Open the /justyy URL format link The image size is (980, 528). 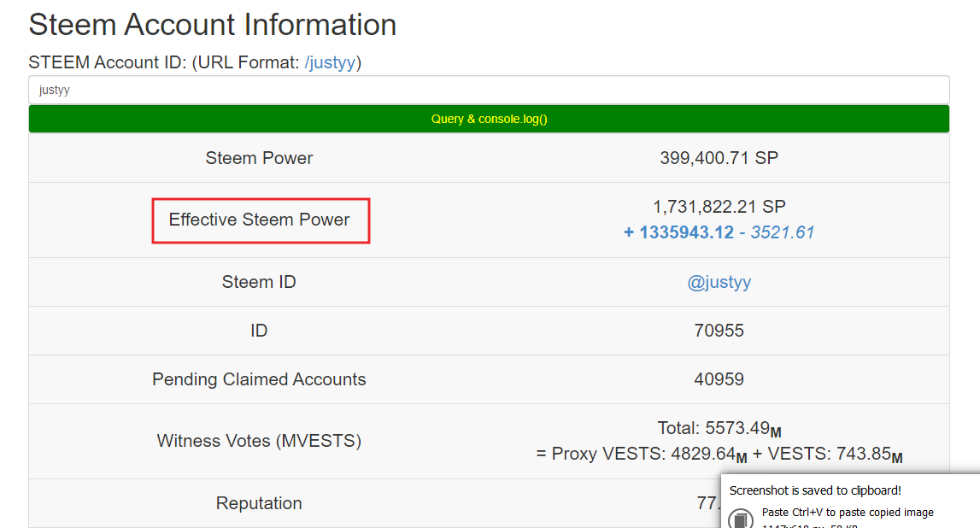click(330, 62)
